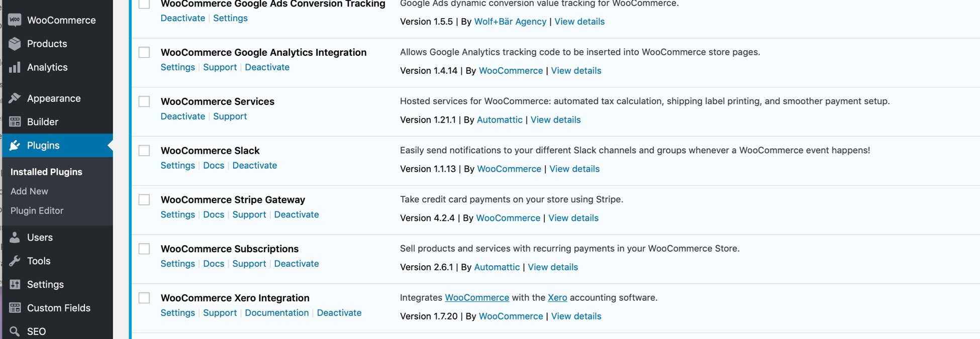Open Stripe Gateway Docs link
The height and width of the screenshot is (339, 980).
[x=214, y=215]
